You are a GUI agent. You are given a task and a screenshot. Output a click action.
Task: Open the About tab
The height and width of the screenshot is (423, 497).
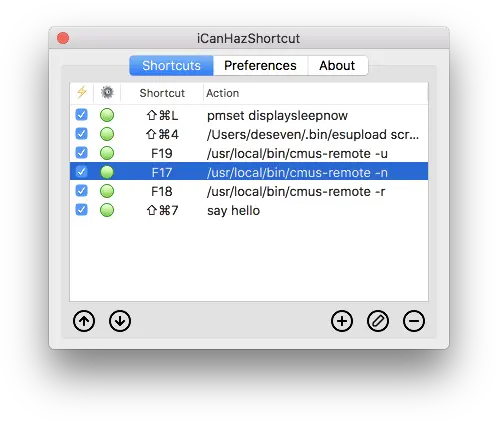pyautogui.click(x=337, y=65)
